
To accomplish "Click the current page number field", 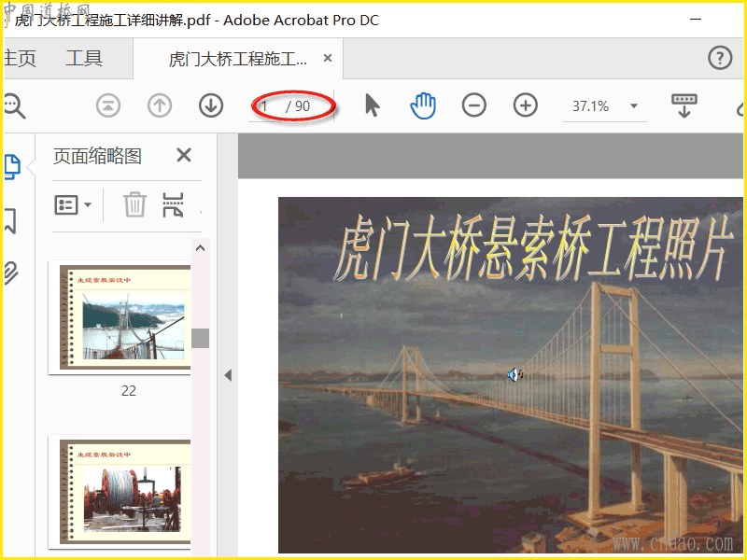I will coord(267,106).
